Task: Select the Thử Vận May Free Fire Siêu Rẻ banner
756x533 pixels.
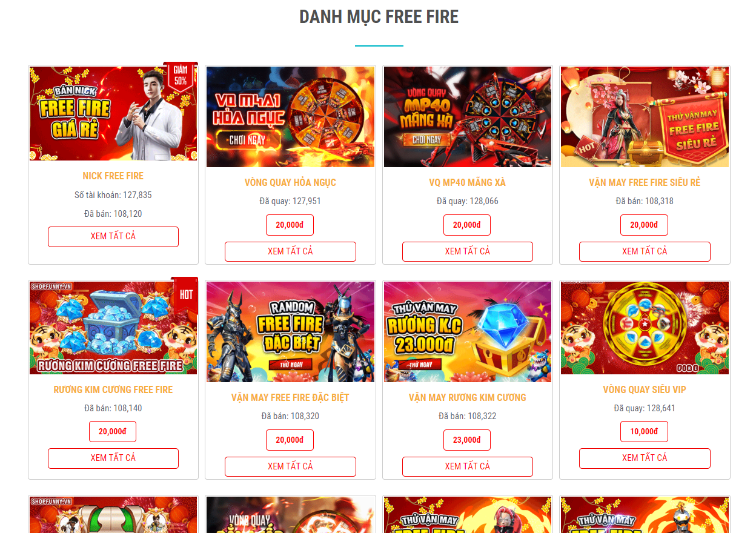Action: tap(645, 117)
